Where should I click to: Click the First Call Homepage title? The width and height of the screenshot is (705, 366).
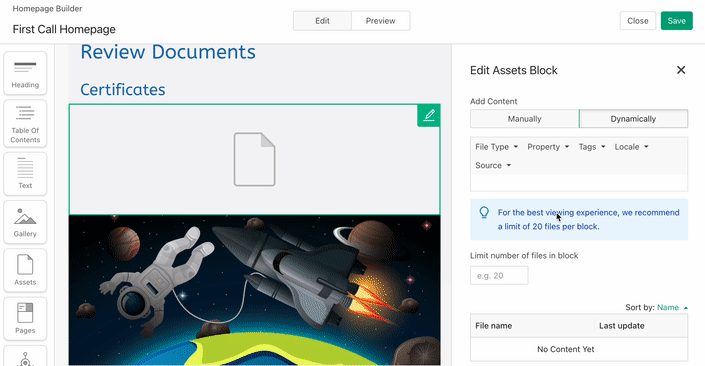64,29
